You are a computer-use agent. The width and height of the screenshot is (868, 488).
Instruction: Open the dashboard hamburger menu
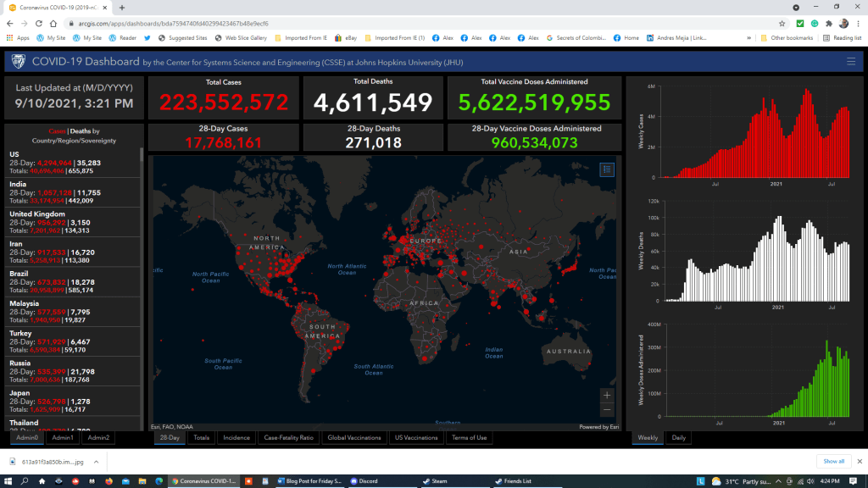pyautogui.click(x=851, y=61)
